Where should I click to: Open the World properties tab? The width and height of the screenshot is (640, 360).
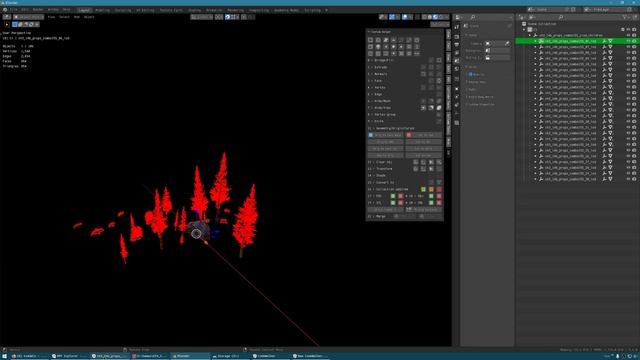[x=457, y=68]
